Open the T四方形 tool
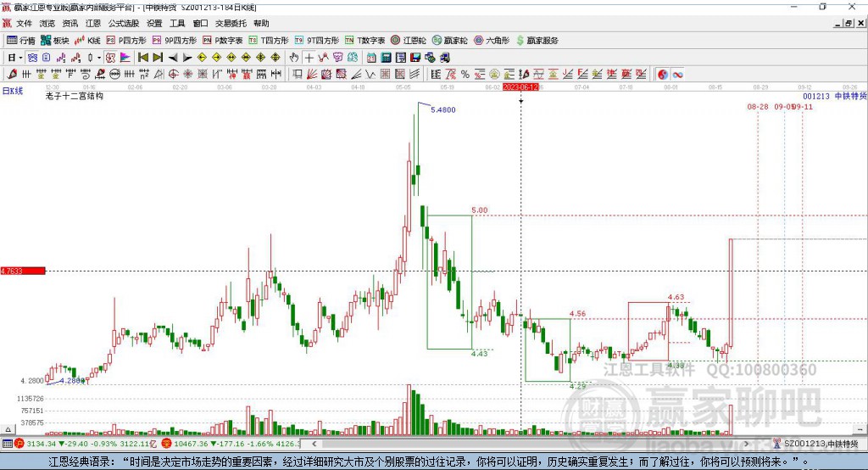This screenshot has width=868, height=470. (269, 41)
